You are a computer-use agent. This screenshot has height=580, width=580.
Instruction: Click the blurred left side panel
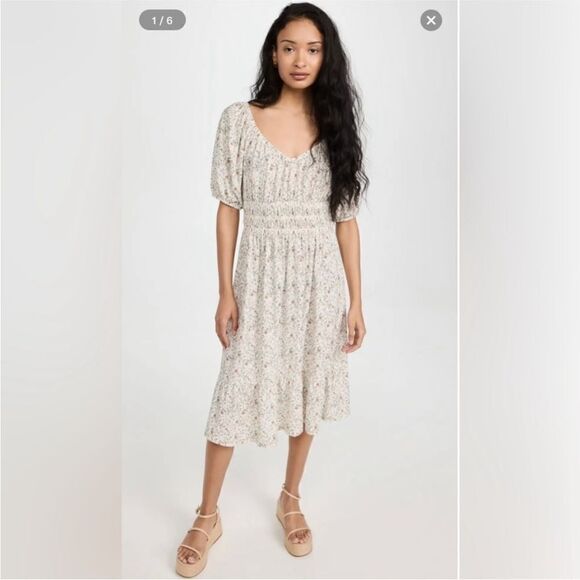pyautogui.click(x=61, y=290)
